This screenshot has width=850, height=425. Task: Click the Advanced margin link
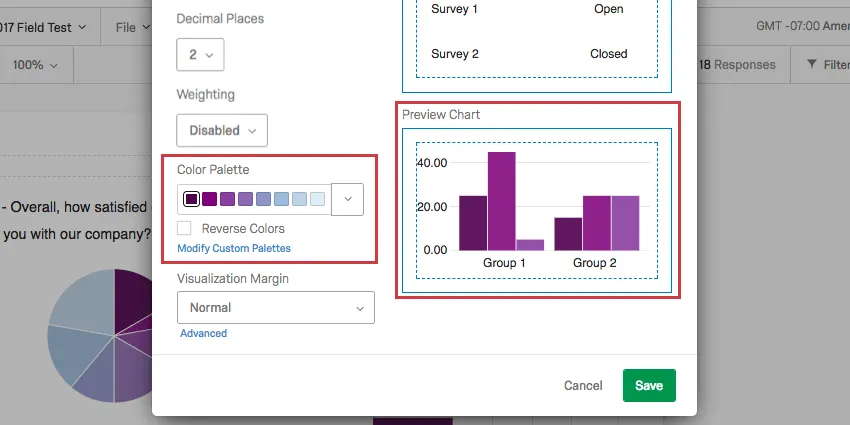pos(203,333)
